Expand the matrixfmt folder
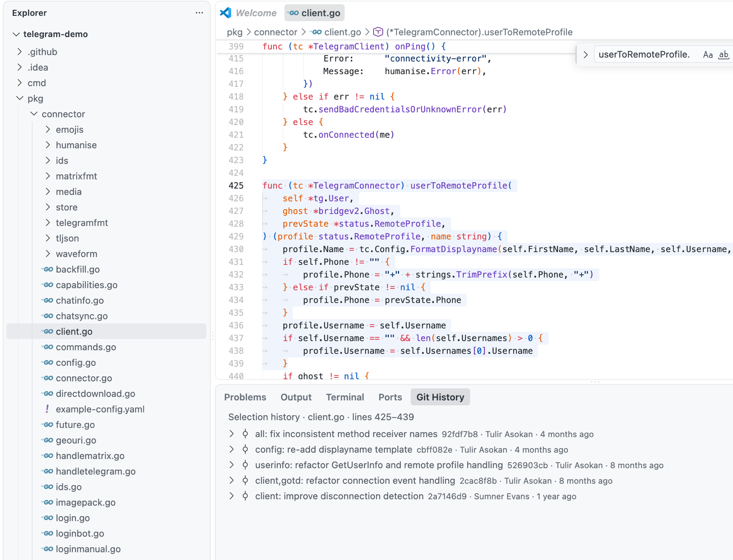 (x=48, y=176)
